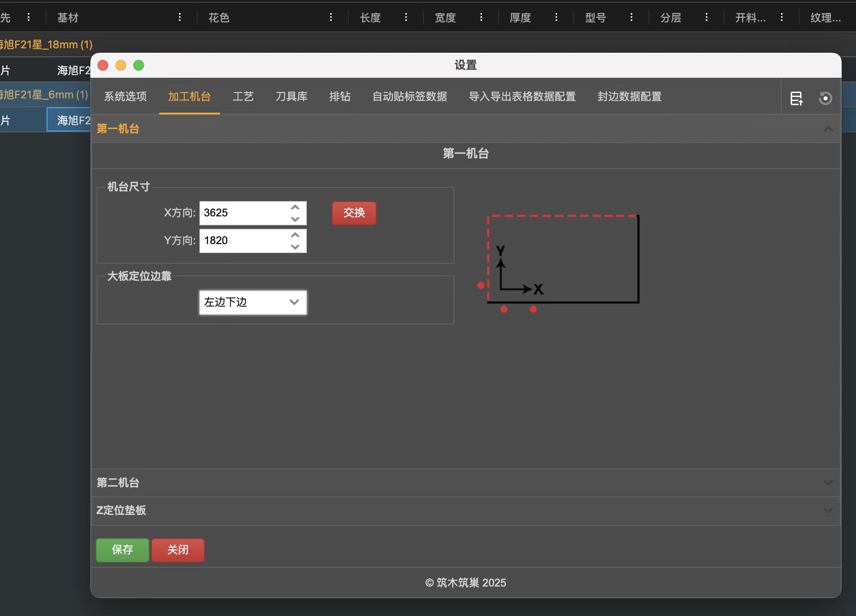Click the 保存 save button
856x616 pixels.
(x=122, y=550)
